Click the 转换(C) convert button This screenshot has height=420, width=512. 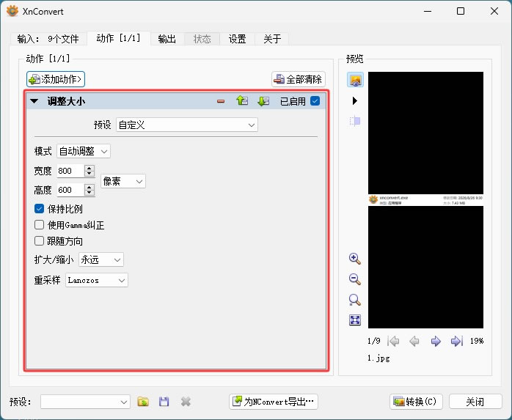[416, 402]
